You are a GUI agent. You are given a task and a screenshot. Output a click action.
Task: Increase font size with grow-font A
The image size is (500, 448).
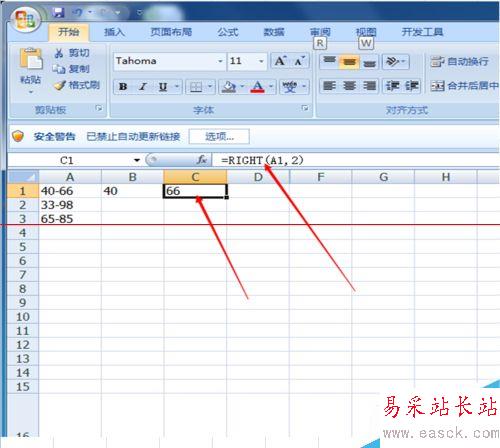(x=280, y=61)
